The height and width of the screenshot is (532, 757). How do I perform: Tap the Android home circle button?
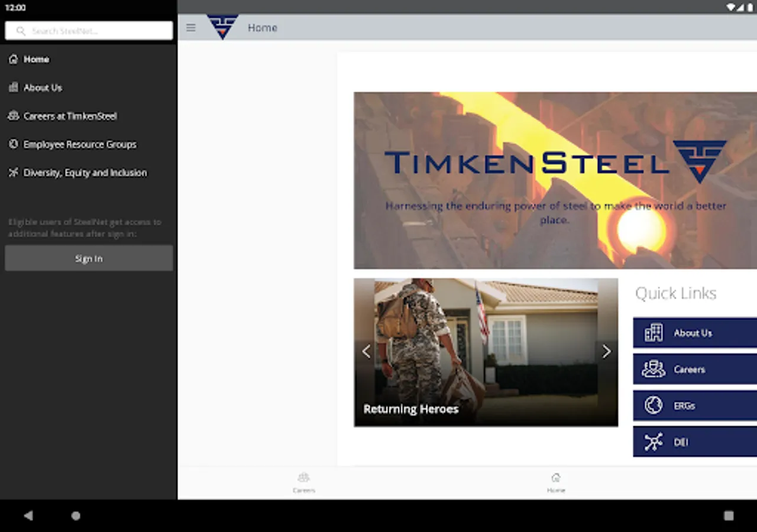pyautogui.click(x=76, y=515)
